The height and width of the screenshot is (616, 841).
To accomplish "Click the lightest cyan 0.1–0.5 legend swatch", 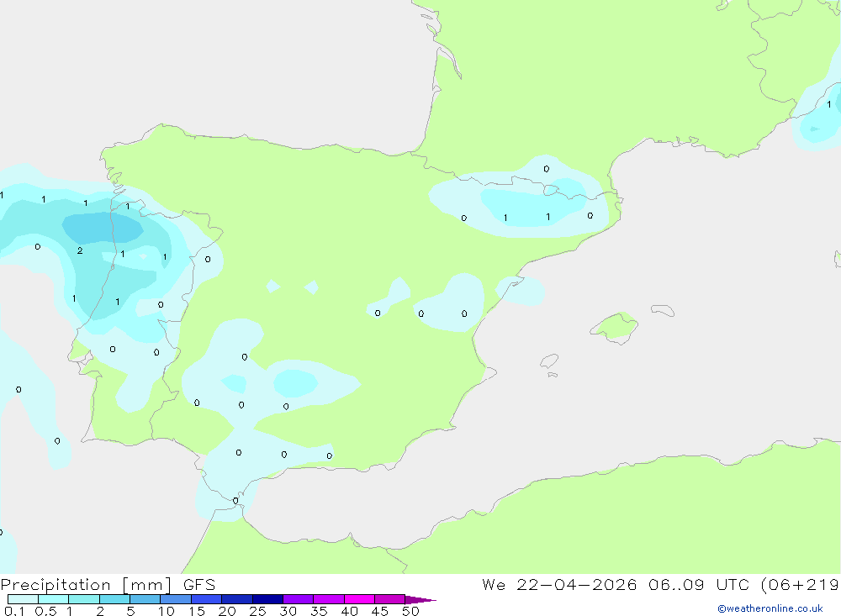I will coord(23,599).
